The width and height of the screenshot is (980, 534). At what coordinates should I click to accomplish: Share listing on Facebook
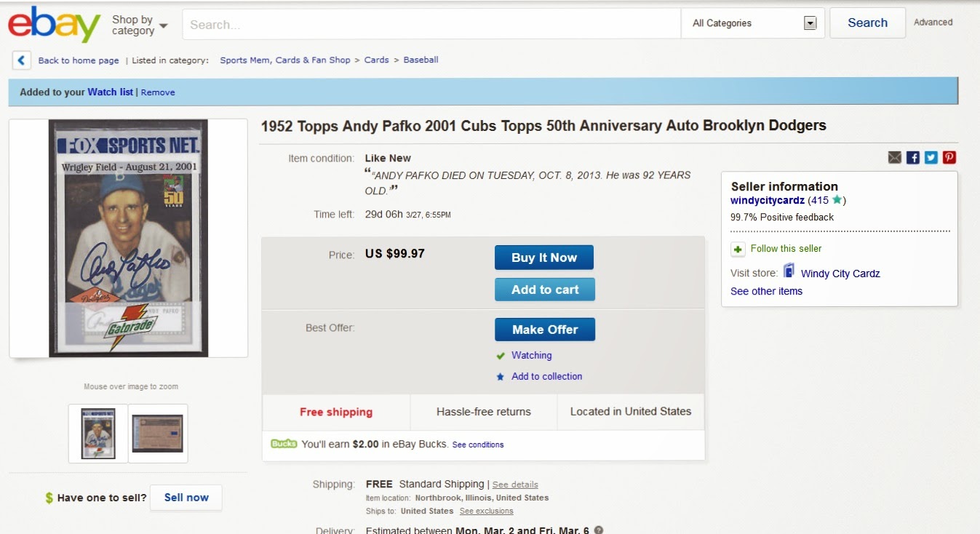point(913,157)
